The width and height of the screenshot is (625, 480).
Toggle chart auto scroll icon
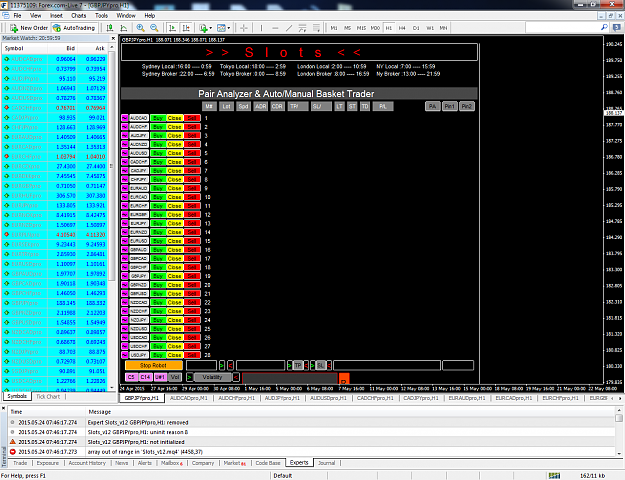click(x=173, y=28)
